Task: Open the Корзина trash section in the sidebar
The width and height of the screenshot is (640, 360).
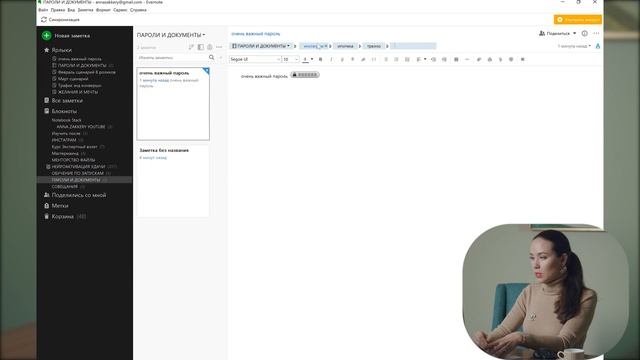Action: pos(63,216)
